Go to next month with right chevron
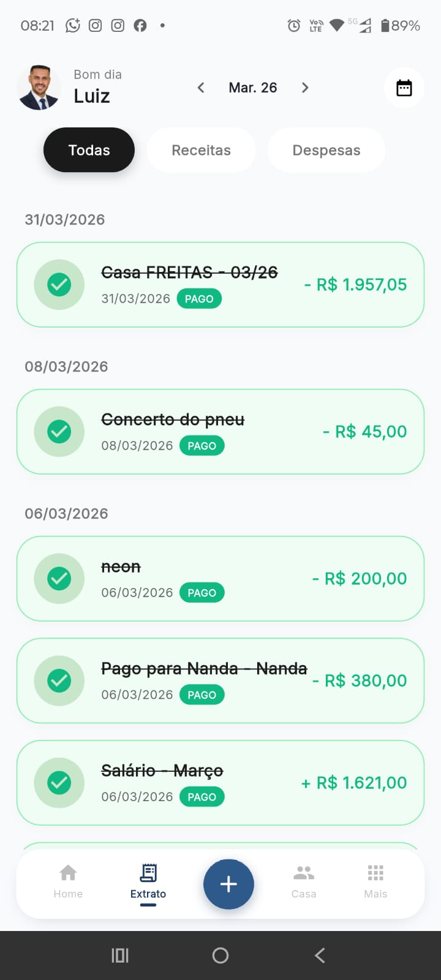Viewport: 441px width, 980px height. pyautogui.click(x=305, y=88)
